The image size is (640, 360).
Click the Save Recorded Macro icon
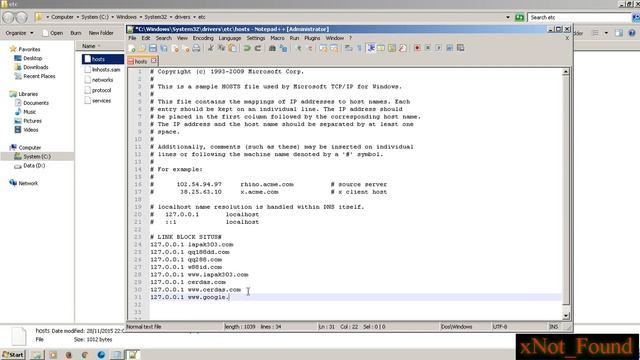click(460, 48)
